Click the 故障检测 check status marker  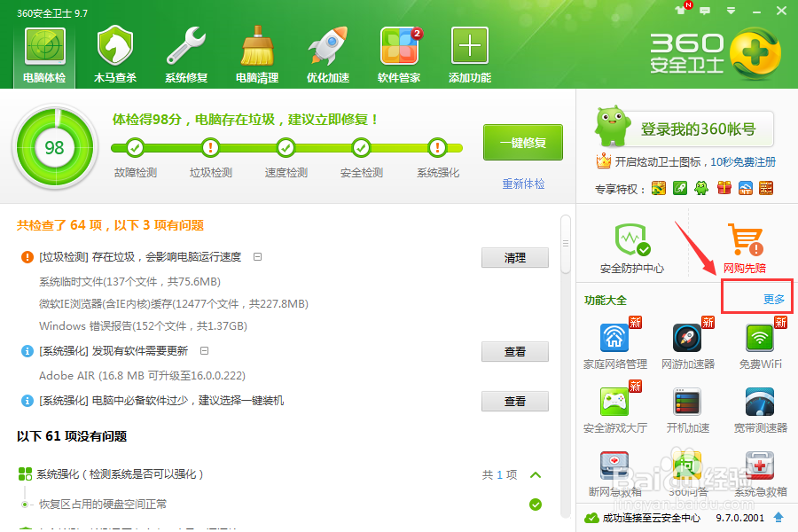(135, 148)
